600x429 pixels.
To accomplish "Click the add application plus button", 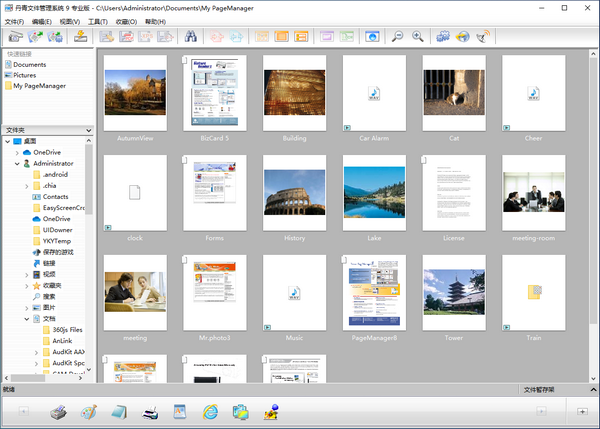I will coord(582,411).
